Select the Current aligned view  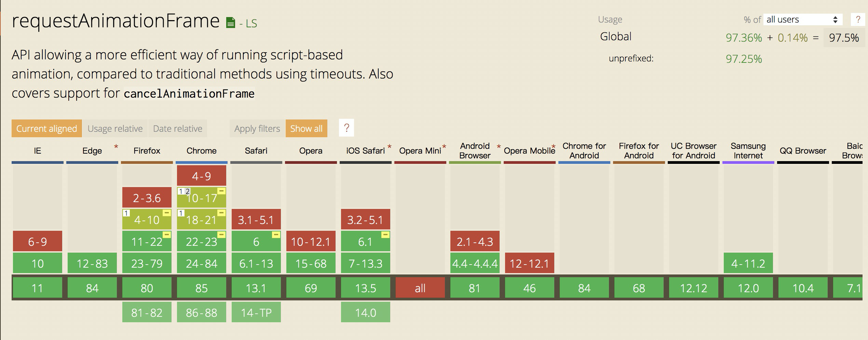[x=47, y=128]
